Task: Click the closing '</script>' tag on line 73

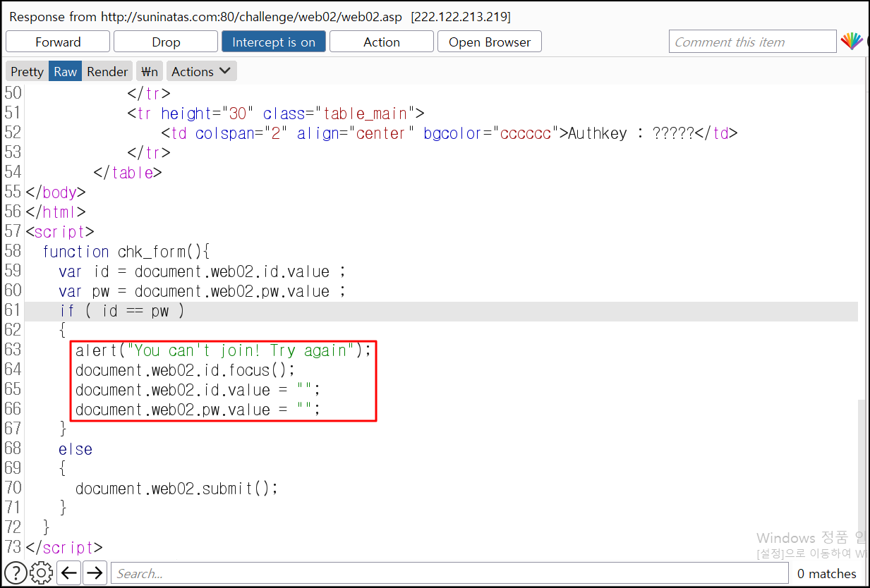Action: click(x=64, y=548)
